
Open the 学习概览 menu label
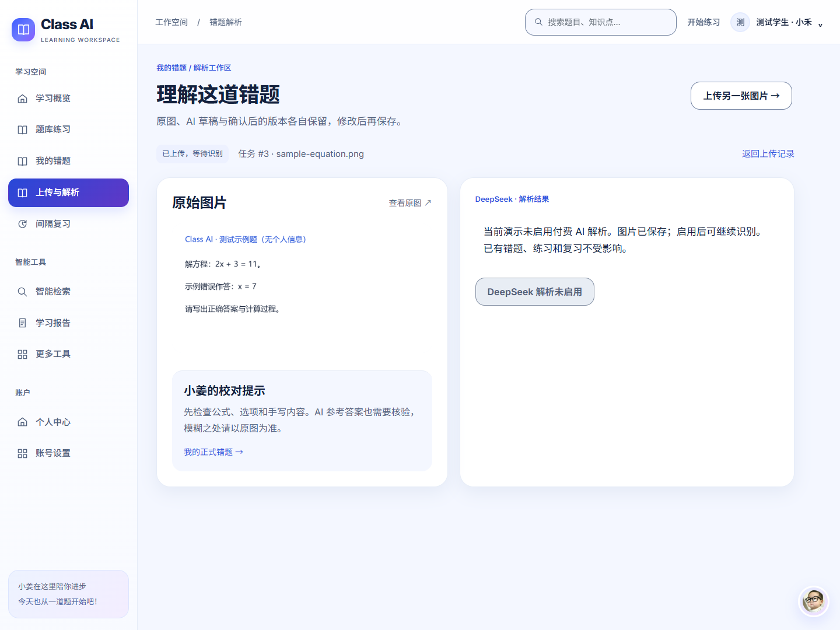pos(53,98)
